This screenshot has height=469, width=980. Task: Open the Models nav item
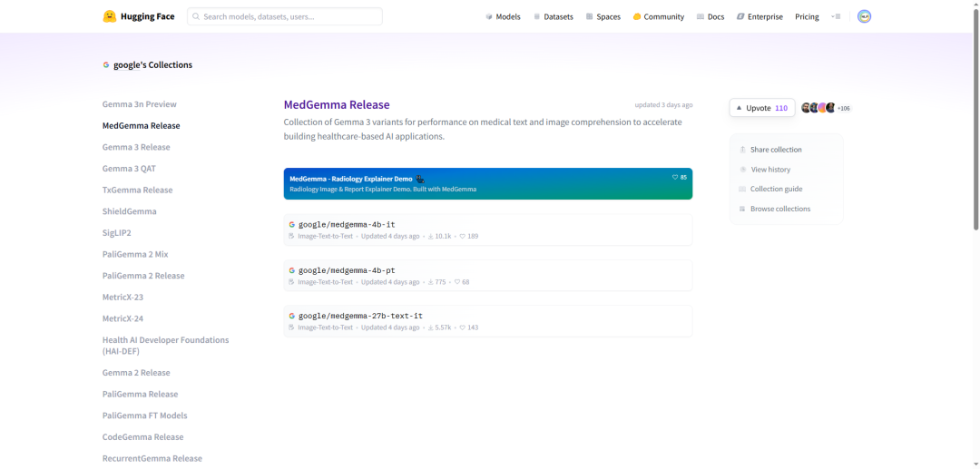click(x=503, y=17)
